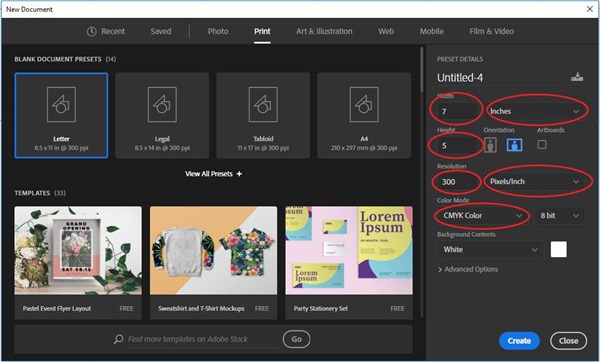Click View All Presets link
The width and height of the screenshot is (600, 362).
(214, 174)
